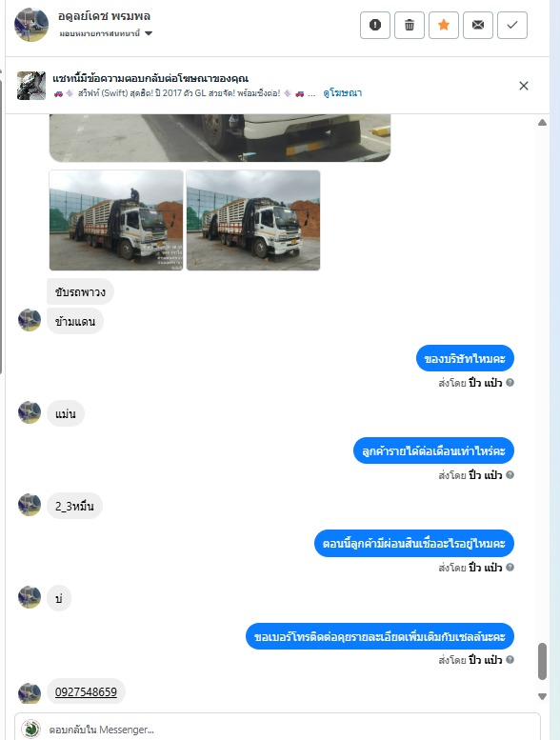
Task: Expand the assign conversation dropdown arrow
Action: pos(149,33)
